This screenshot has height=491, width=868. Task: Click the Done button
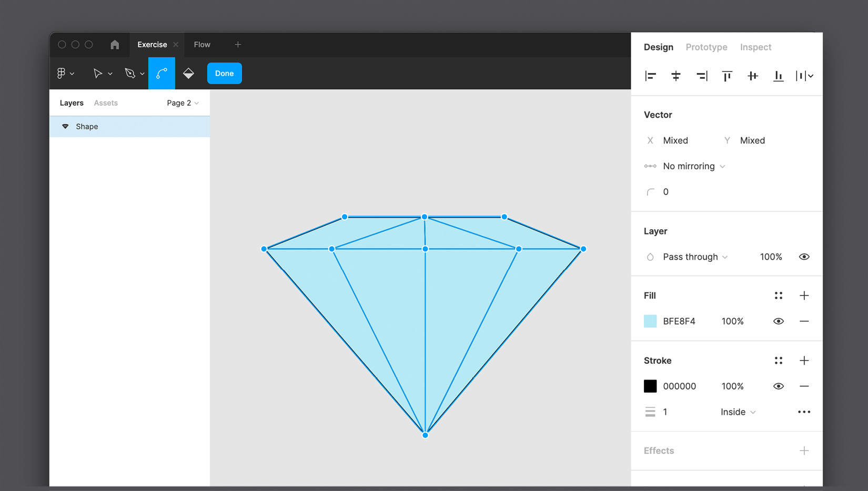[x=224, y=74]
